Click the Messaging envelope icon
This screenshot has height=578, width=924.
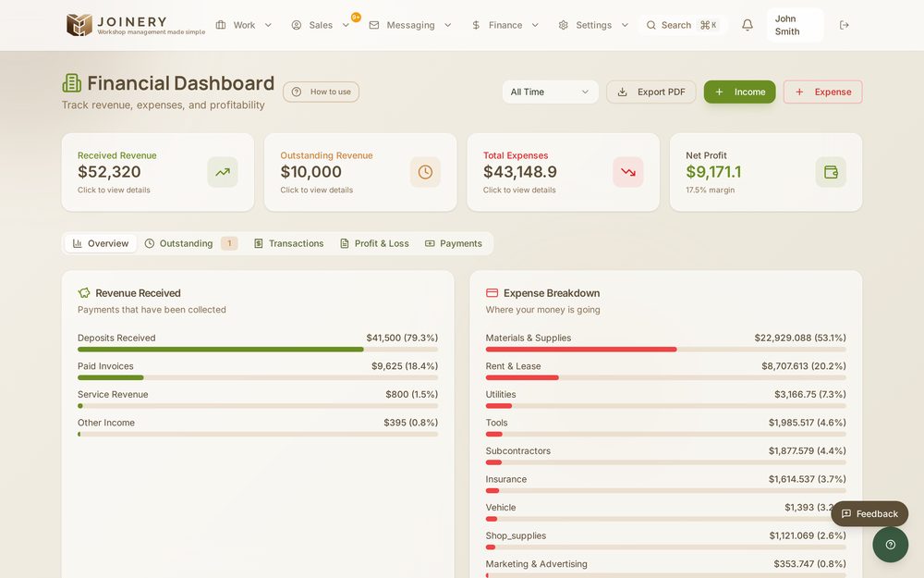coord(374,25)
